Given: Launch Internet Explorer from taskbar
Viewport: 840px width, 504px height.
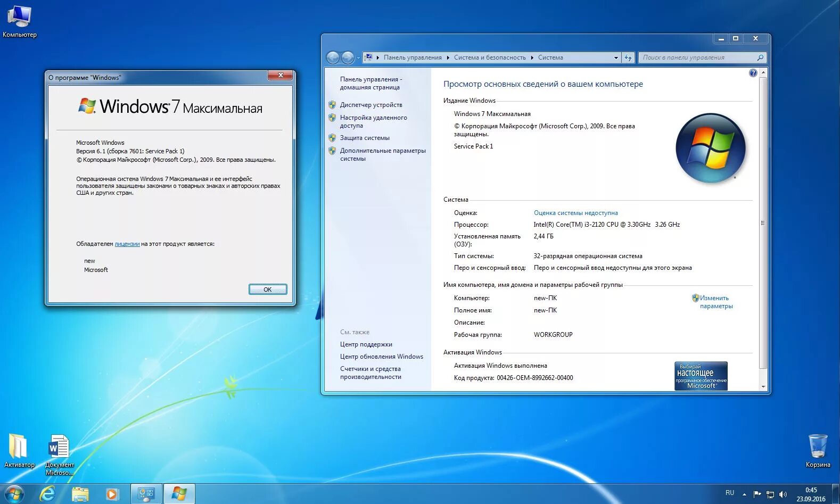Looking at the screenshot, I should [47, 494].
